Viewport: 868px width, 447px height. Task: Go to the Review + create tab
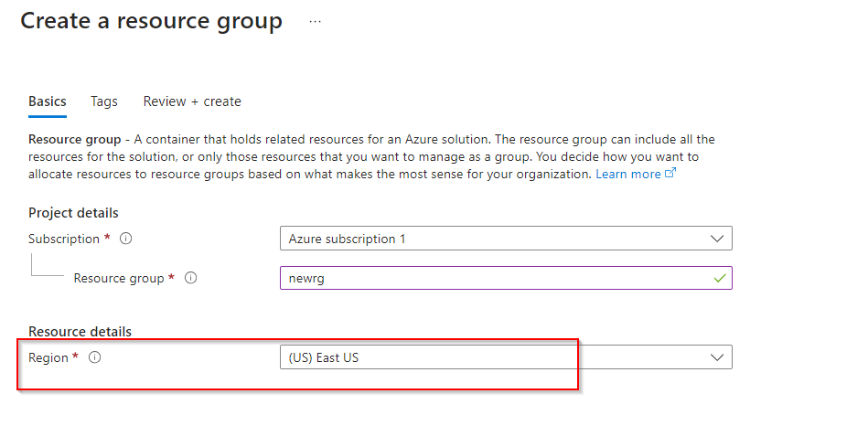pyautogui.click(x=192, y=101)
